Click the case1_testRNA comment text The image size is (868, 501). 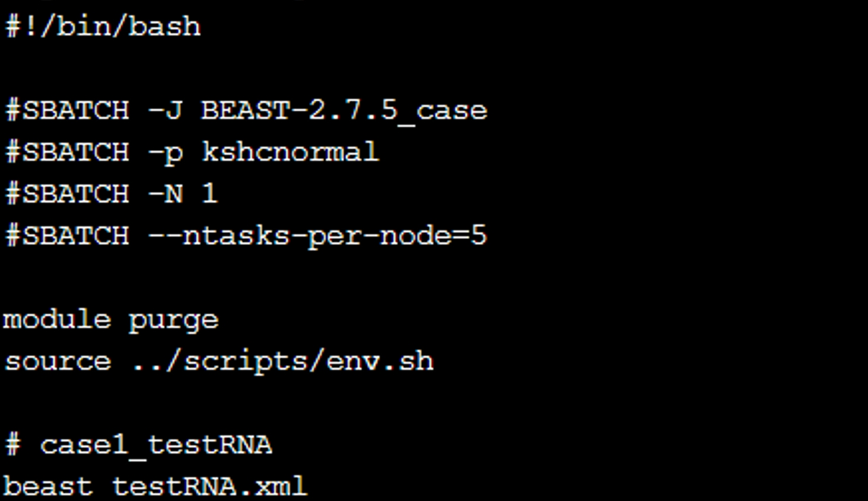pyautogui.click(x=155, y=445)
